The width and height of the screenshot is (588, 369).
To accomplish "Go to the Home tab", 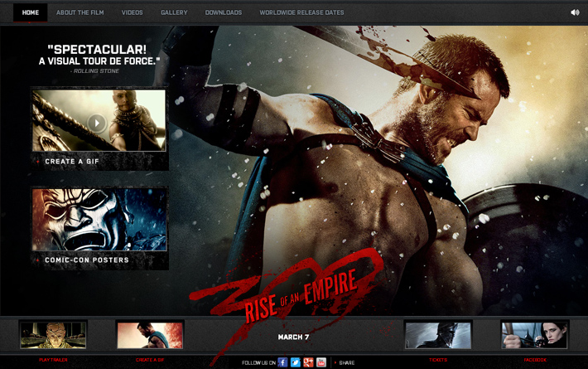I will click(31, 12).
